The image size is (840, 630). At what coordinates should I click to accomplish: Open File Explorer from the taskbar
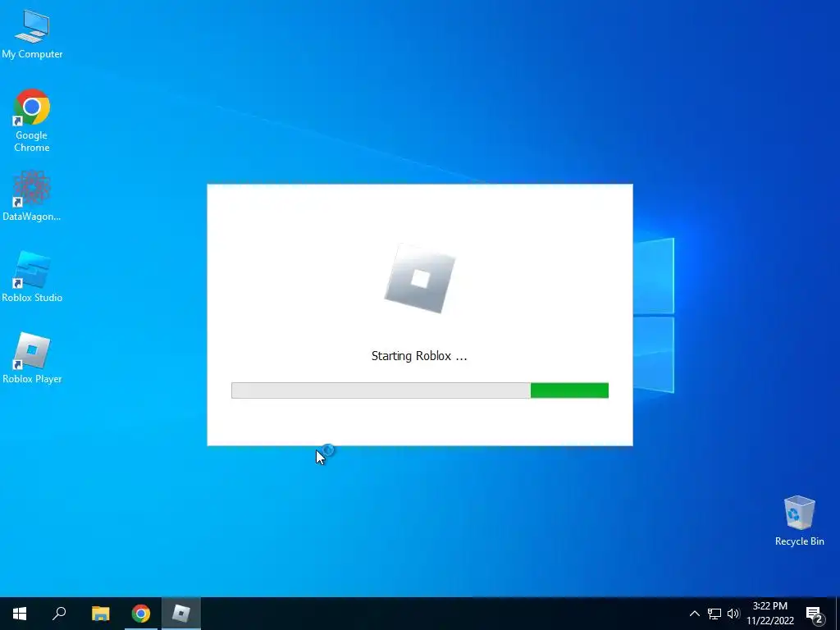coord(100,614)
